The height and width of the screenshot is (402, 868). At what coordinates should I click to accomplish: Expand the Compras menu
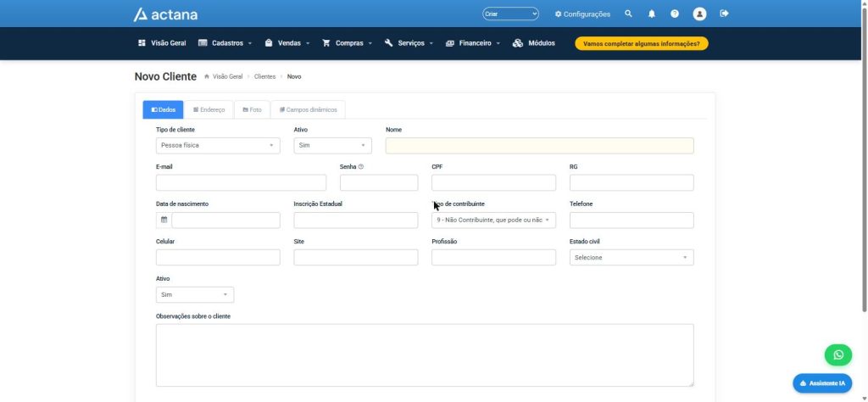347,43
